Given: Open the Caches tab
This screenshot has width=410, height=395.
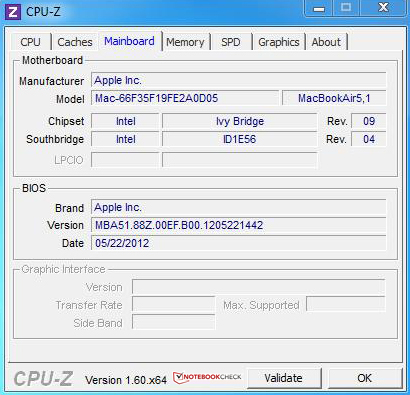Looking at the screenshot, I should pos(75,42).
